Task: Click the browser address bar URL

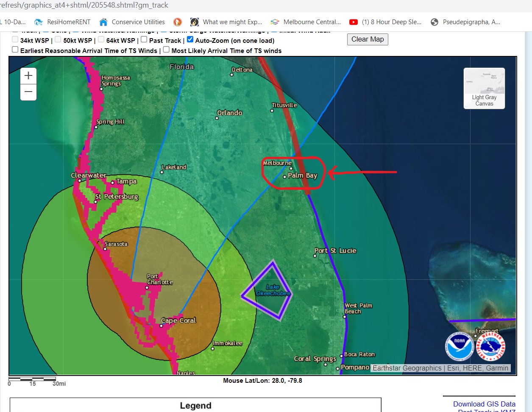Action: click(85, 5)
